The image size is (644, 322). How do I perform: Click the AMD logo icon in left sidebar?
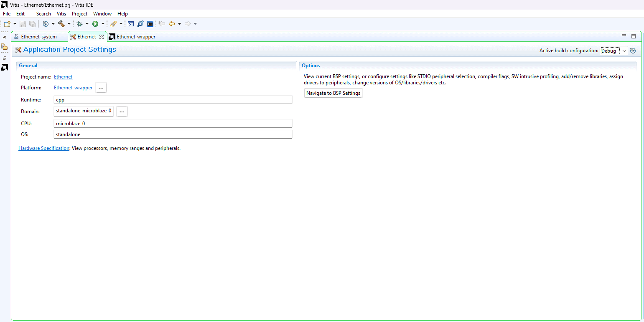(x=5, y=67)
